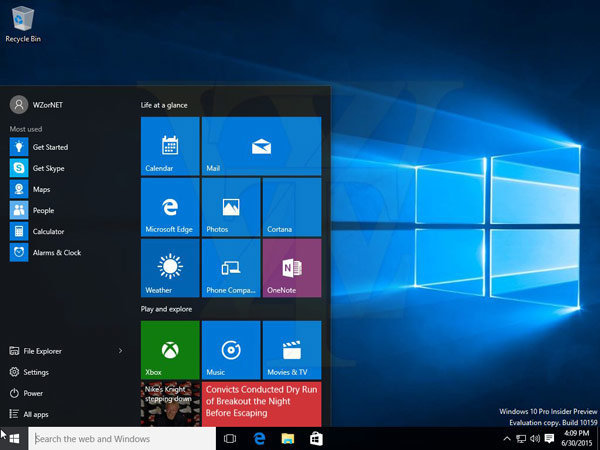Viewport: 600px width, 450px height.
Task: Open the Calendar tile
Action: point(170,146)
